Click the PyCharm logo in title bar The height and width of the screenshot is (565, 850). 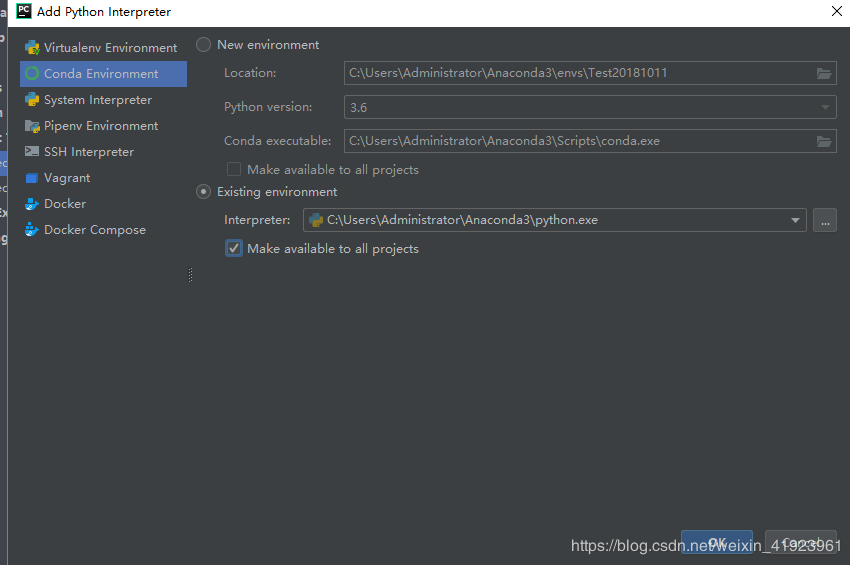coord(24,11)
